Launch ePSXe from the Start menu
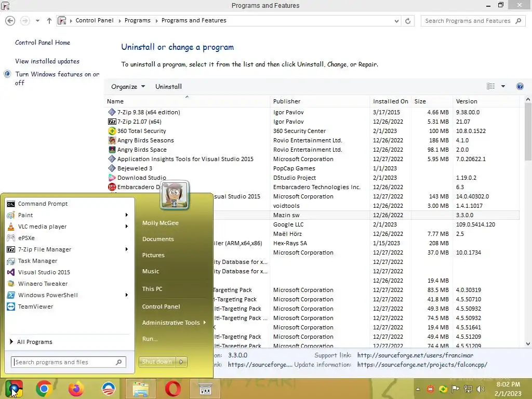Image resolution: width=532 pixels, height=399 pixels. pyautogui.click(x=26, y=238)
